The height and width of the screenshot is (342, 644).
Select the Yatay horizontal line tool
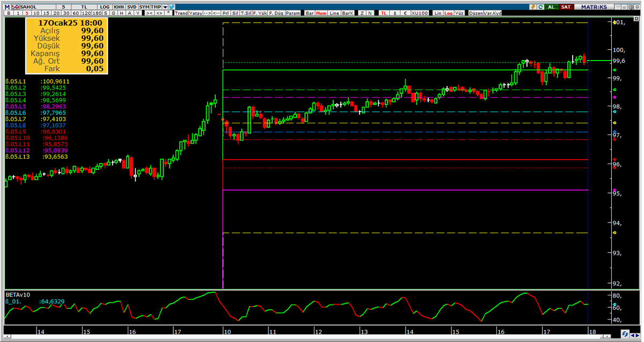pos(195,13)
